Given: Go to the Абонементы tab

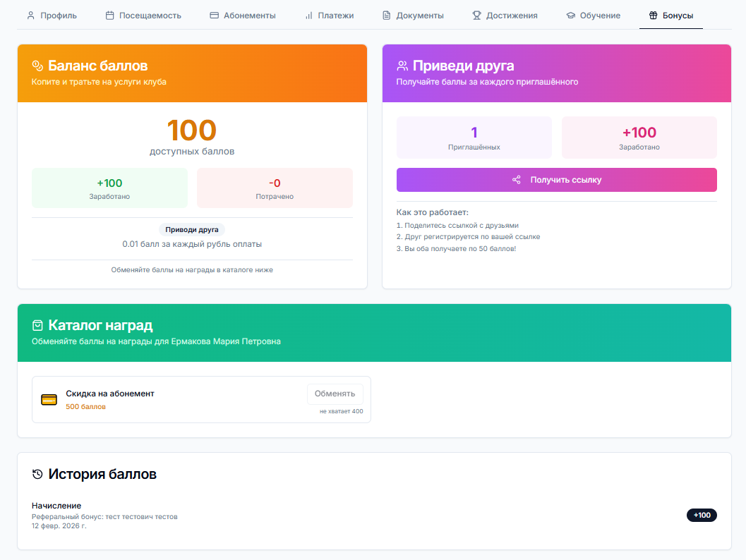Looking at the screenshot, I should (x=243, y=15).
